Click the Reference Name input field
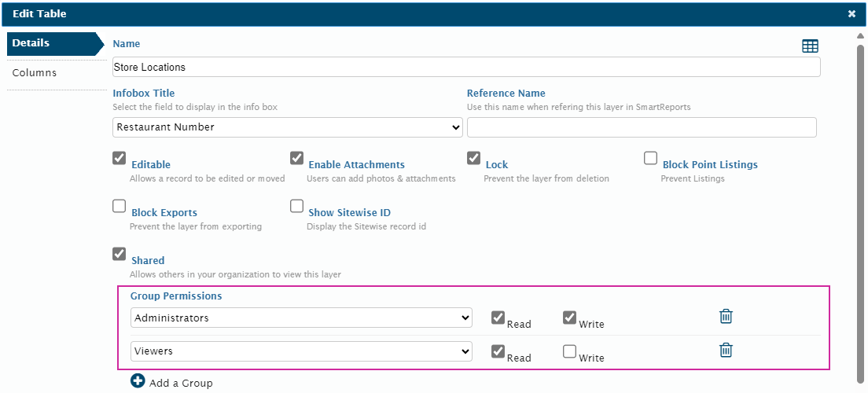The height and width of the screenshot is (393, 868). 642,127
